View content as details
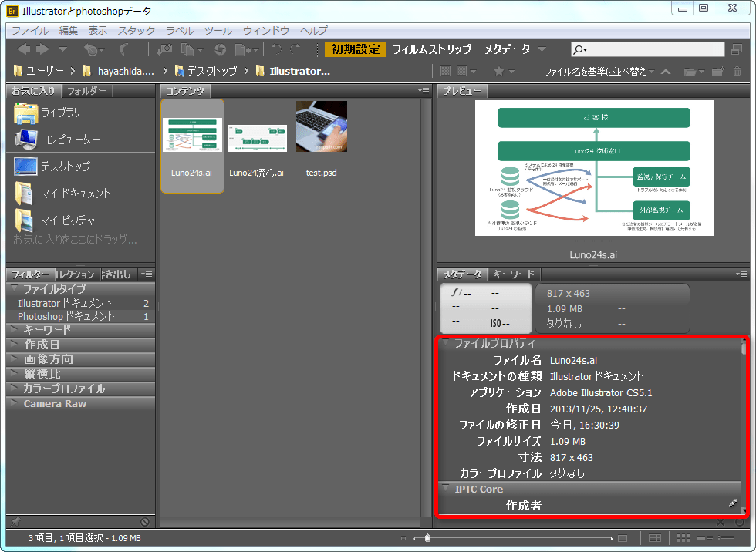 tap(705, 538)
